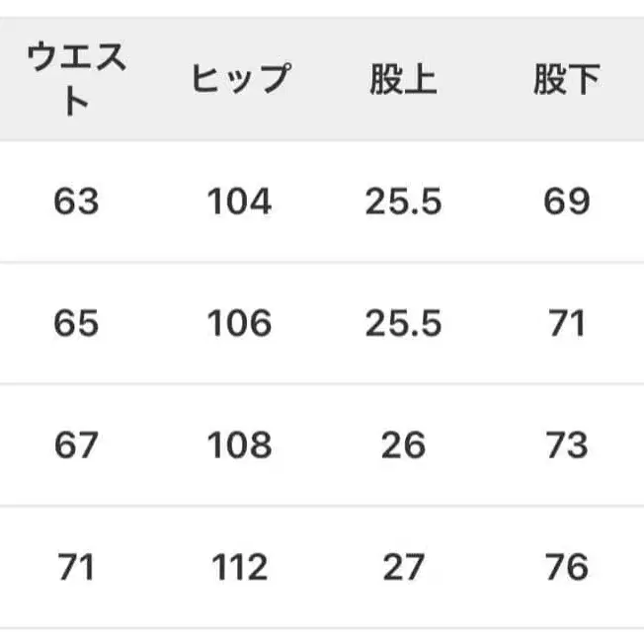Image resolution: width=644 pixels, height=644 pixels.
Task: Click 25.5 in the row with waist 63
Action: 403,201
